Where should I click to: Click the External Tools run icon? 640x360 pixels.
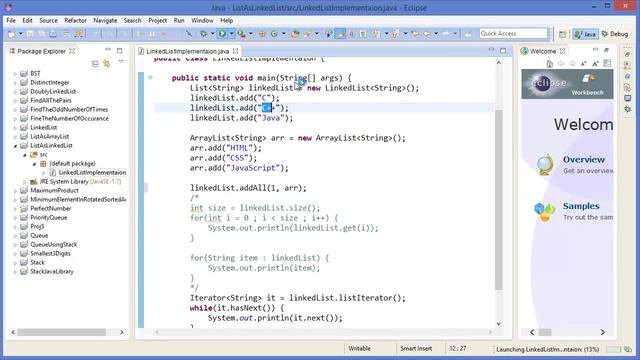pos(242,34)
